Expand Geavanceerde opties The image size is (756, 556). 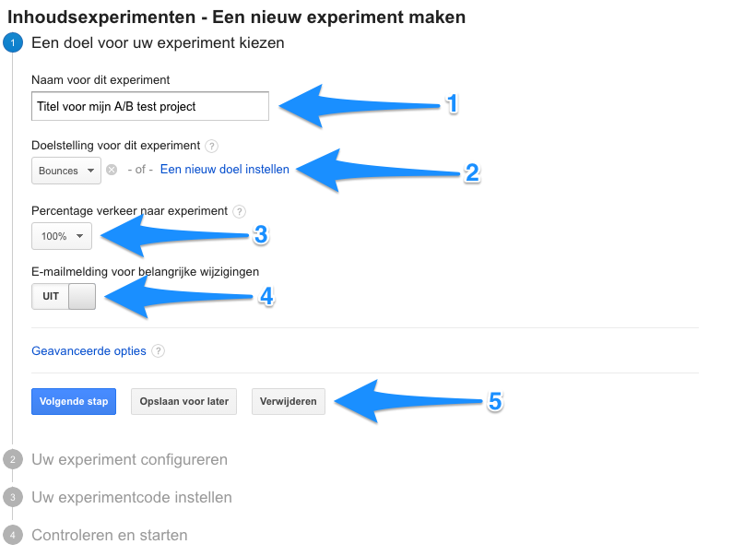89,350
